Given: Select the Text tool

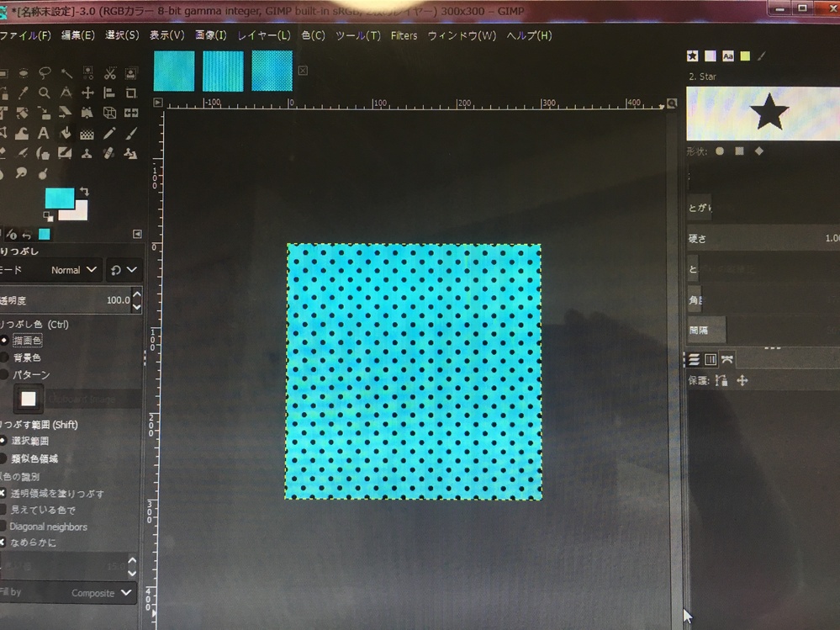Looking at the screenshot, I should click(44, 134).
